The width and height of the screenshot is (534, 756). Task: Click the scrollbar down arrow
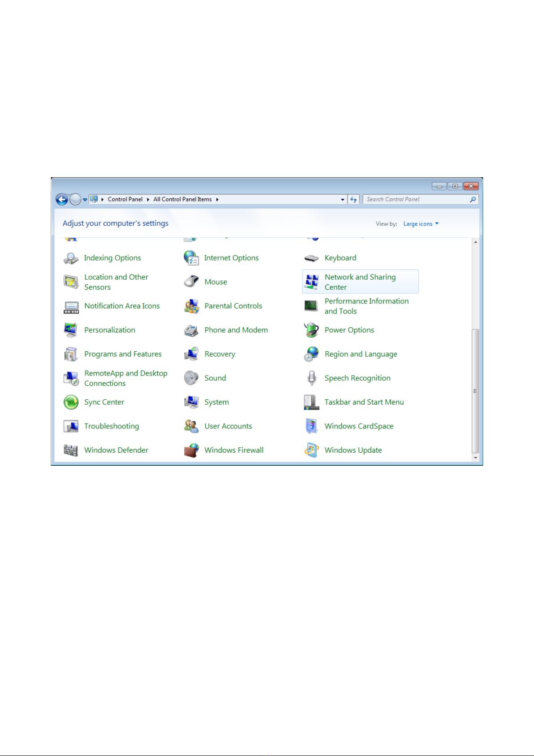(476, 458)
